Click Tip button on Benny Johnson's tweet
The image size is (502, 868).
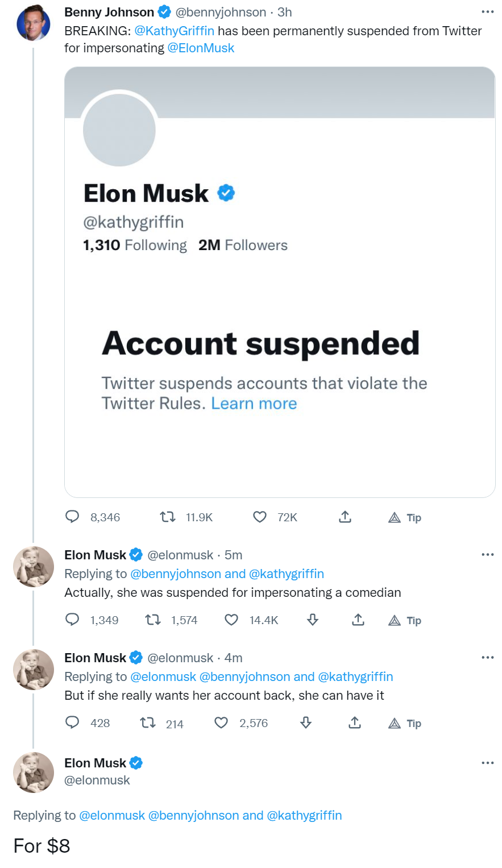coord(405,517)
